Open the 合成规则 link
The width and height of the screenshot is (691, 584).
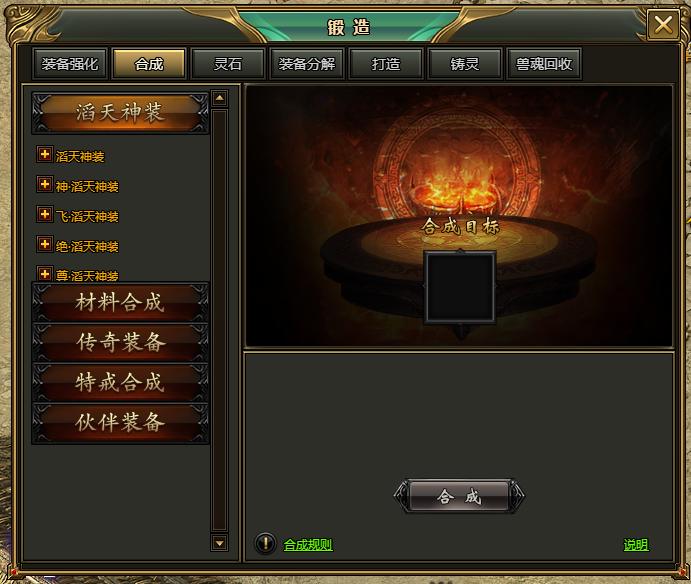click(308, 545)
